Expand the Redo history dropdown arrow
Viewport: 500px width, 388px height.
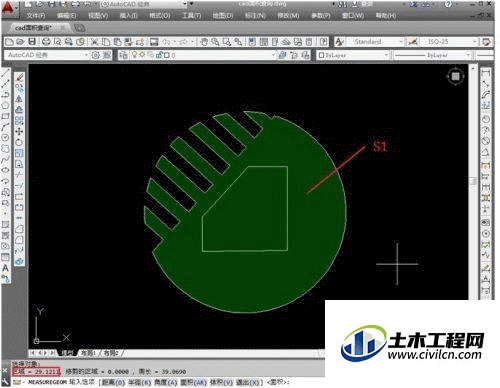[x=192, y=42]
